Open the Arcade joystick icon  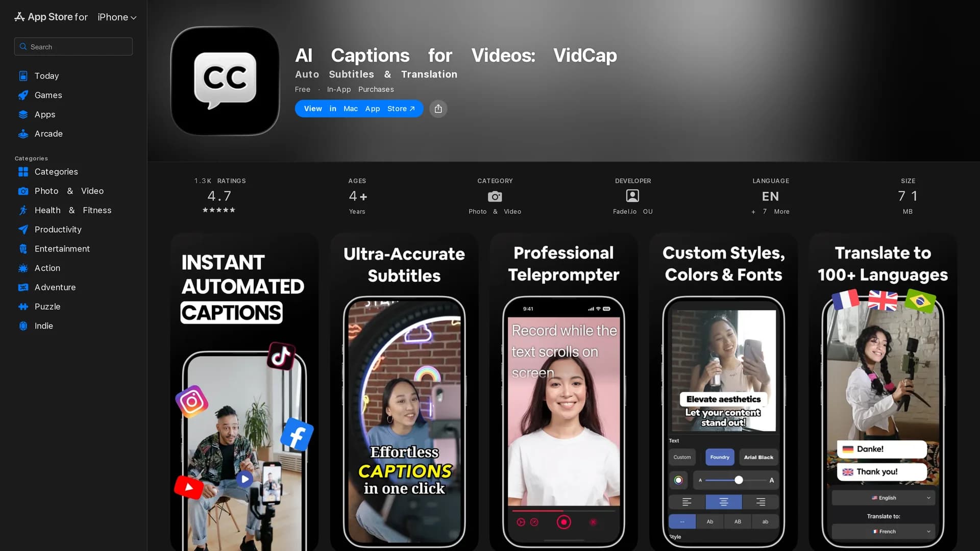point(23,134)
